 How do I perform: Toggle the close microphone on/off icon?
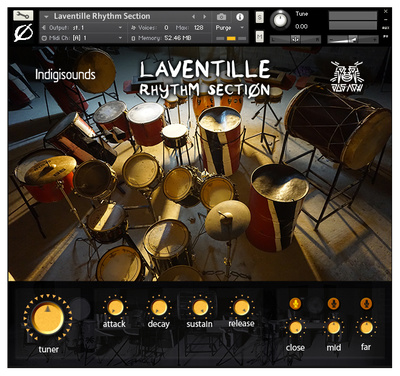click(x=295, y=304)
